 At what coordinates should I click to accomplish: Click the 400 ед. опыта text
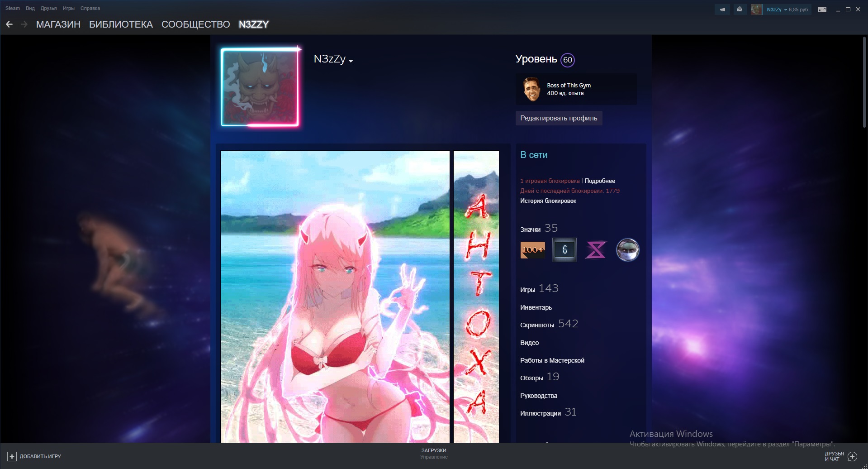[x=565, y=93]
